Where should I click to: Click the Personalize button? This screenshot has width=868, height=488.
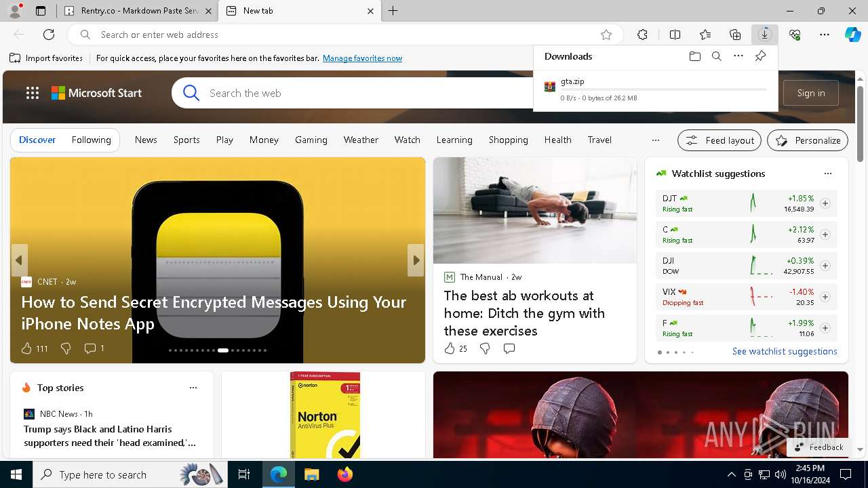808,140
